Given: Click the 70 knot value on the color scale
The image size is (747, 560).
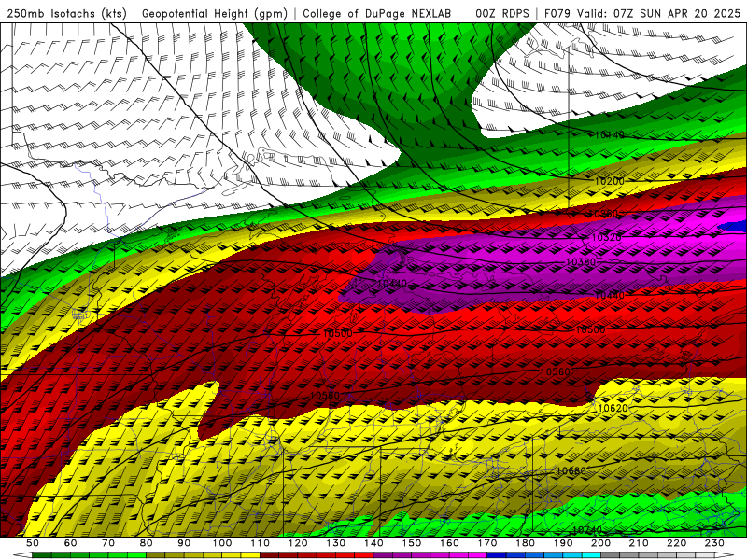Looking at the screenshot, I should point(108,543).
